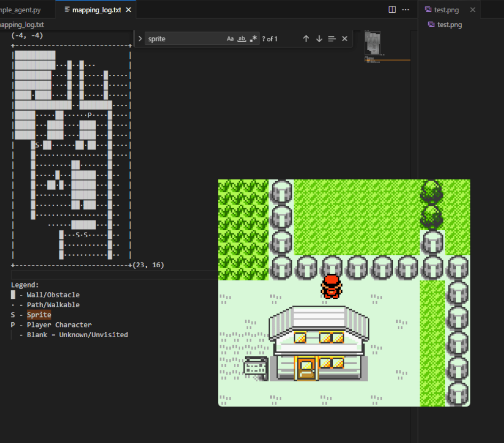Toggle Use Regular Expression option

254,39
